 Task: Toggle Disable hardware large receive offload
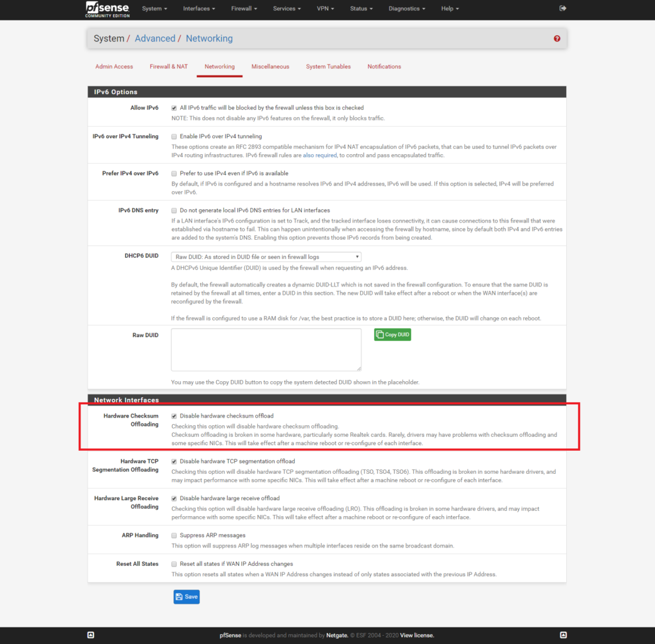pyautogui.click(x=174, y=499)
